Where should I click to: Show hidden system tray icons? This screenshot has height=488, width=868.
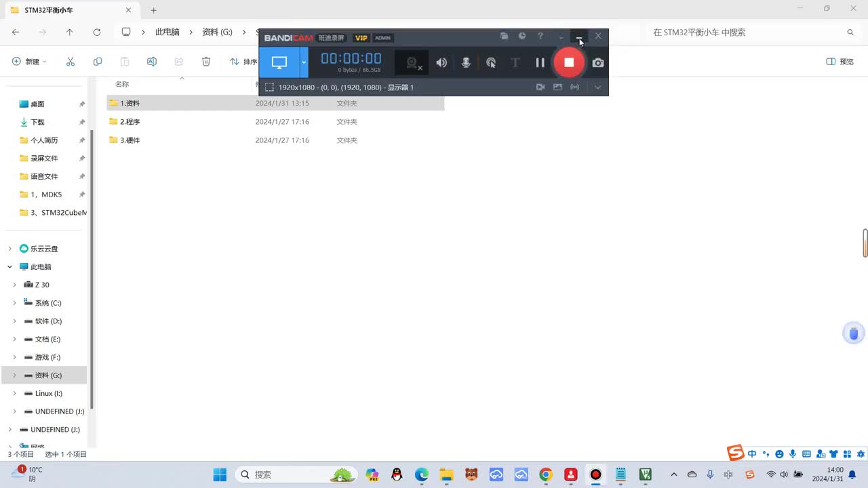[673, 474]
